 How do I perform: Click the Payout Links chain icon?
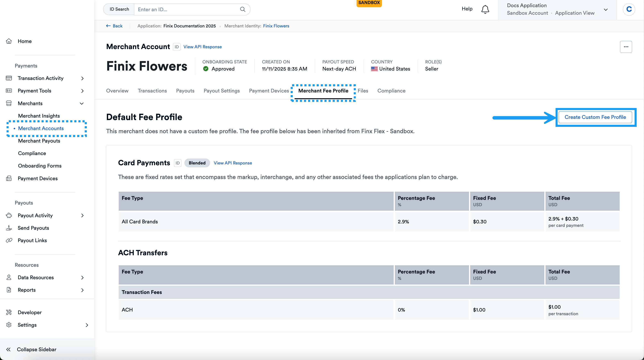pyautogui.click(x=9, y=240)
